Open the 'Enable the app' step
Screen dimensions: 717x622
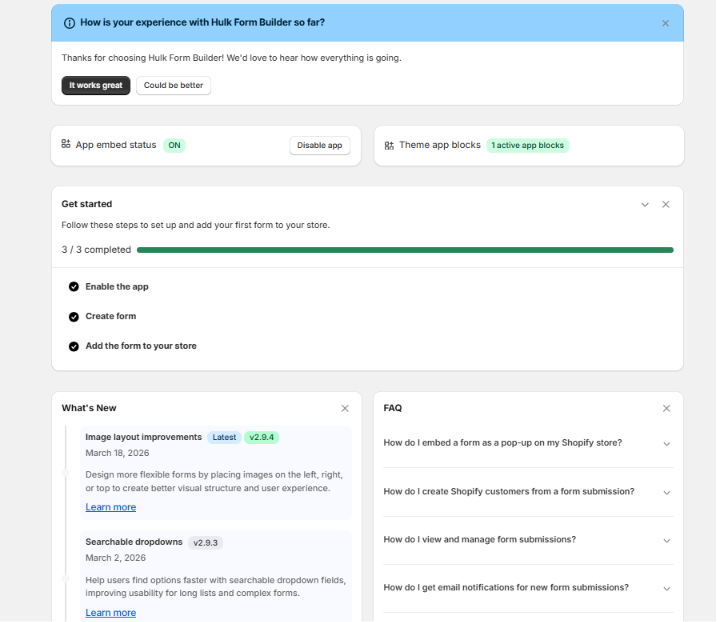(117, 287)
